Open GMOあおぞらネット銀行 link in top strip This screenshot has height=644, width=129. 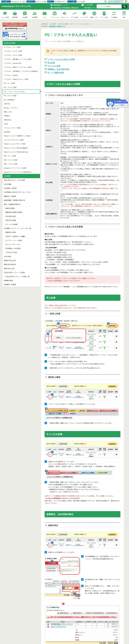pyautogui.click(x=18, y=2)
